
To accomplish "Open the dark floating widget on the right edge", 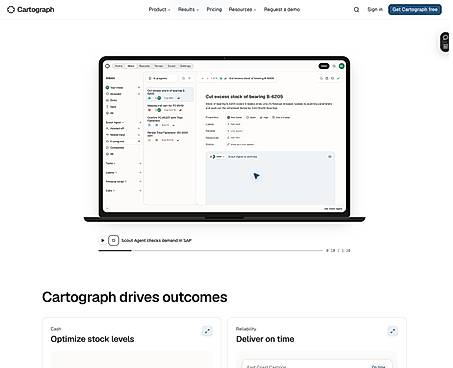I will pyautogui.click(x=445, y=42).
